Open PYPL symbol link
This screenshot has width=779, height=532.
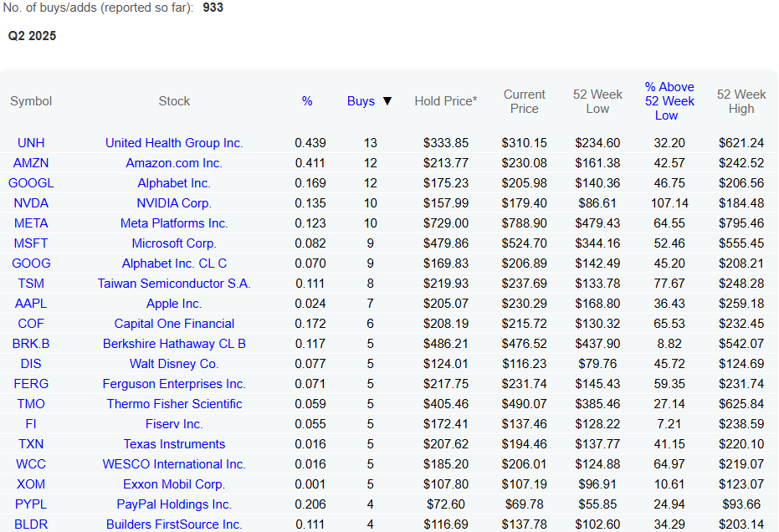31,504
